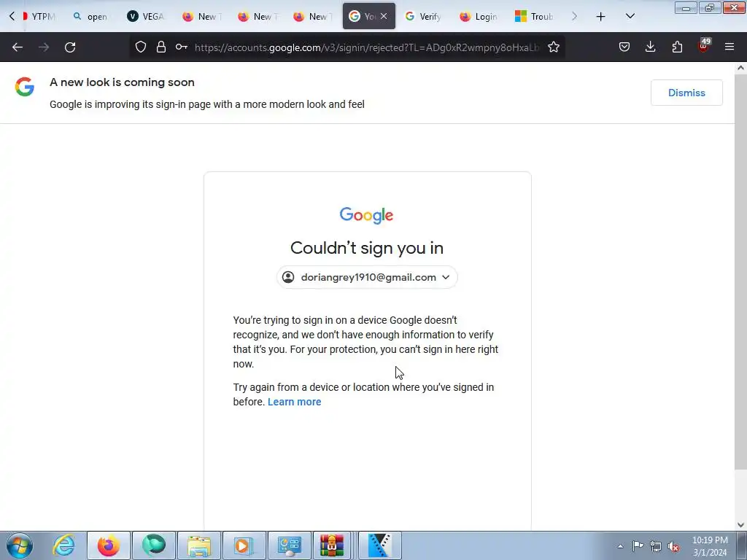The image size is (747, 560).
Task: Open Windows Explorer folder on taskbar
Action: pos(199,545)
